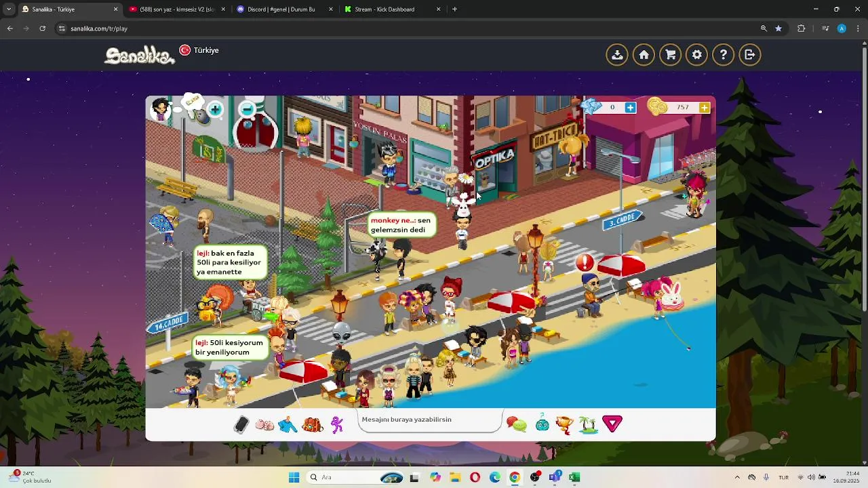Open Opera from the taskbar
The width and height of the screenshot is (868, 488).
tap(475, 477)
